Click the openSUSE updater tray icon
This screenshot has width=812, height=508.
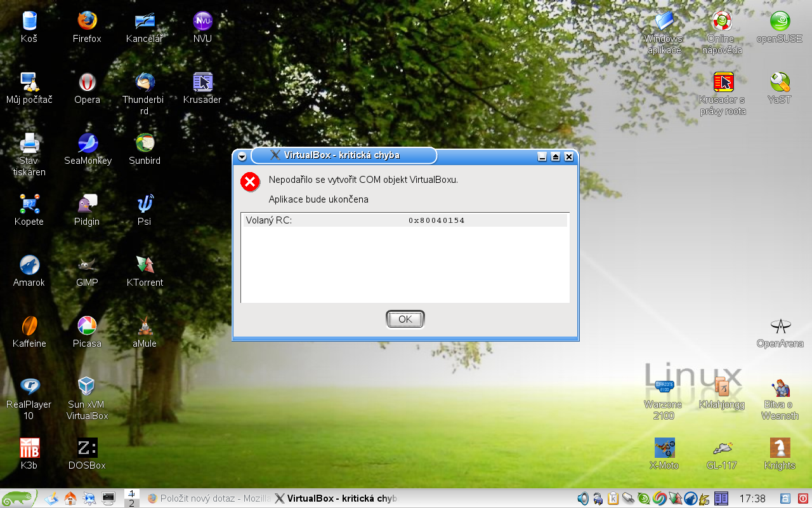click(x=644, y=498)
